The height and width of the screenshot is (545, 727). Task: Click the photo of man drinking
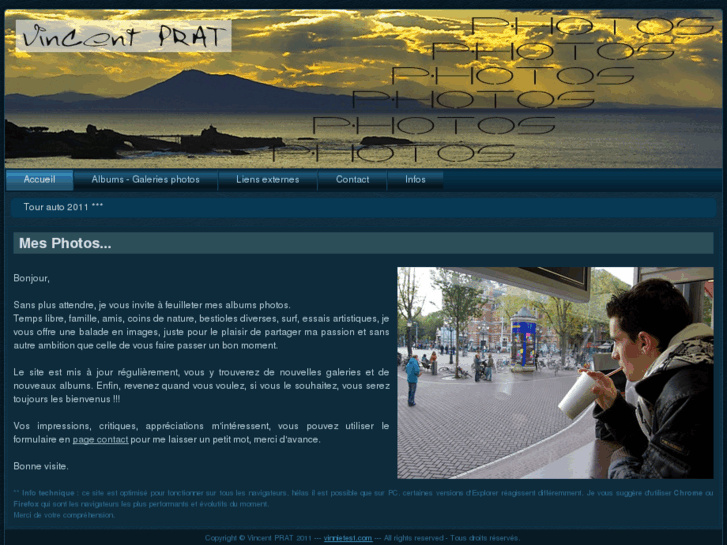(x=555, y=372)
